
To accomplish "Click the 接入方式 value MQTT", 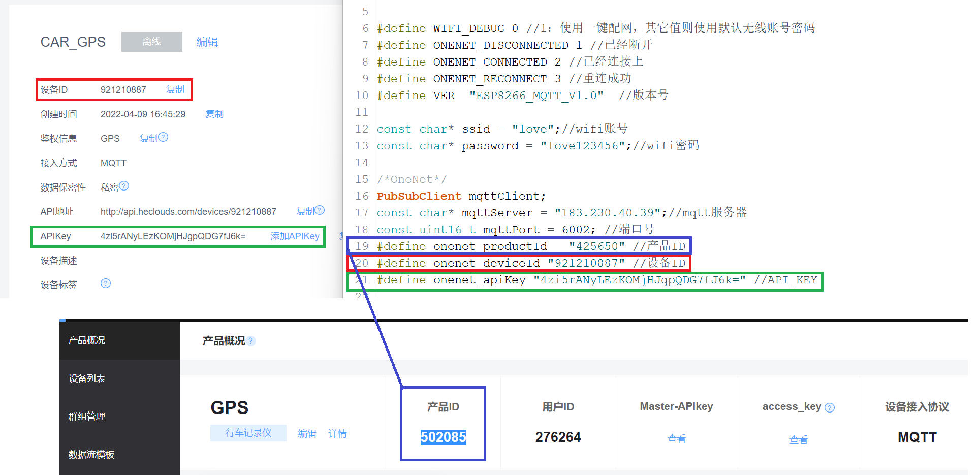I will point(113,163).
